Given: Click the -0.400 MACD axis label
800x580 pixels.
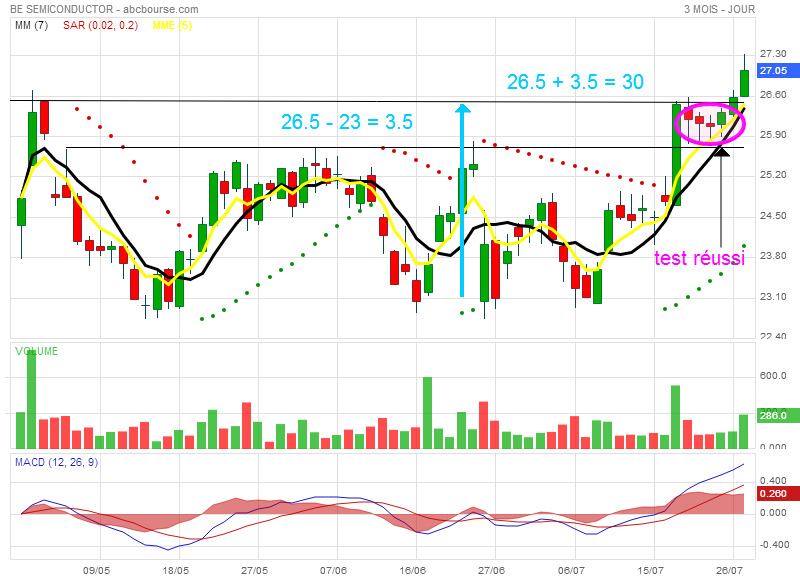Looking at the screenshot, I should pos(773,545).
